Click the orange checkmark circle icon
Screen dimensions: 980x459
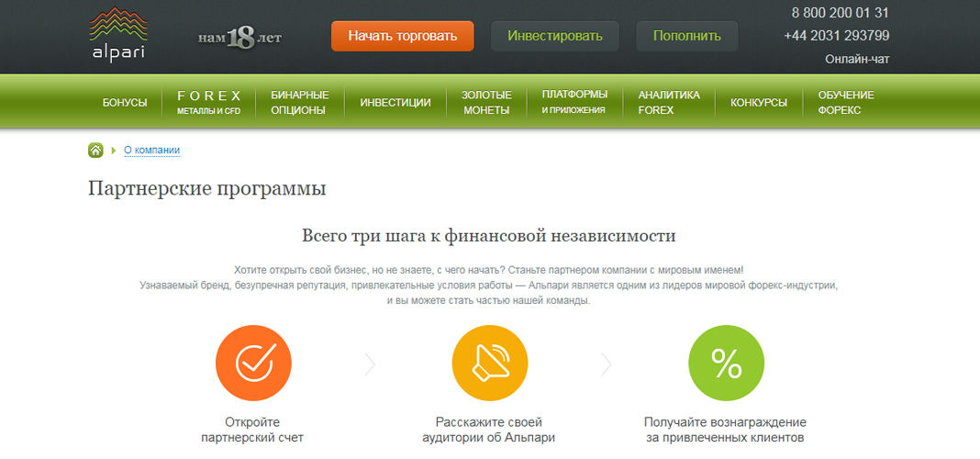coord(254,363)
